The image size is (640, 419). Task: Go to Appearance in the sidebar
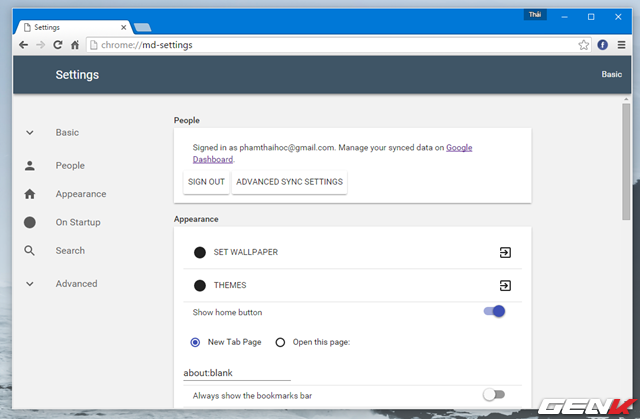click(x=80, y=194)
